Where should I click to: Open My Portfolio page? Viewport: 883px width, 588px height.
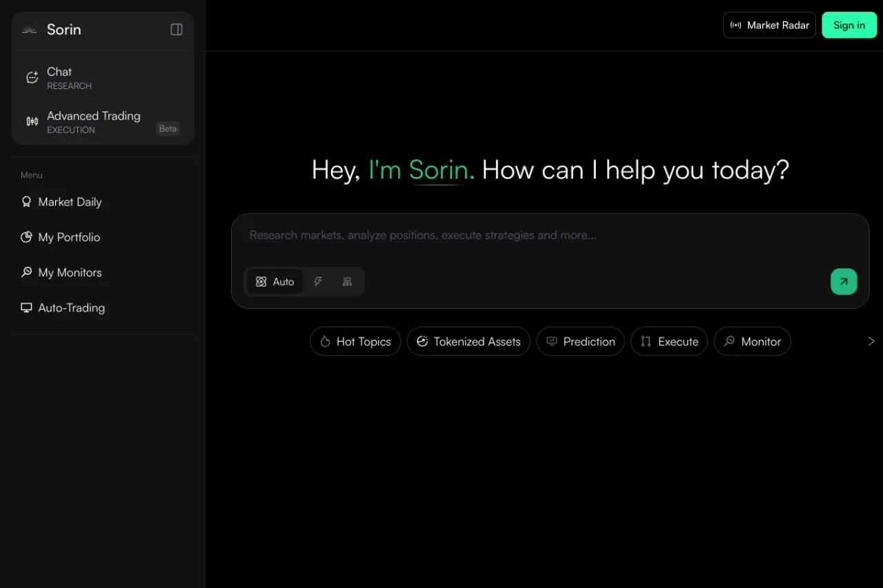103,237
